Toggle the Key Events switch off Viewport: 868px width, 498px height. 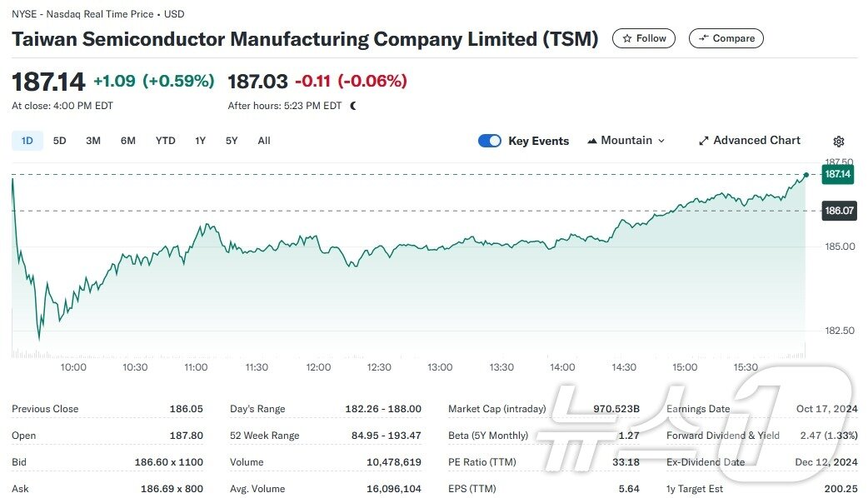click(490, 141)
